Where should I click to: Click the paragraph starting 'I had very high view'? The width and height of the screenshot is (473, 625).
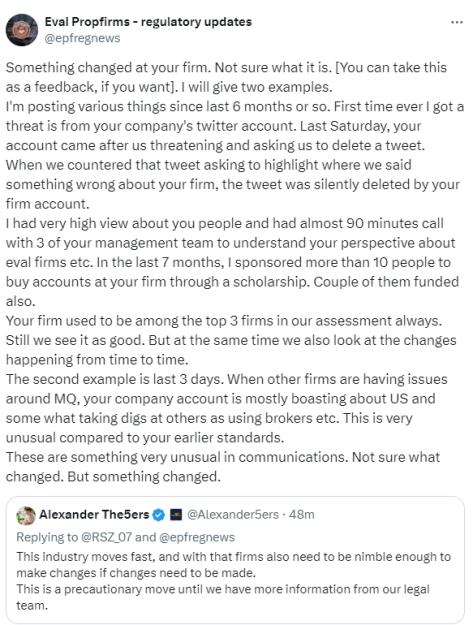232,262
